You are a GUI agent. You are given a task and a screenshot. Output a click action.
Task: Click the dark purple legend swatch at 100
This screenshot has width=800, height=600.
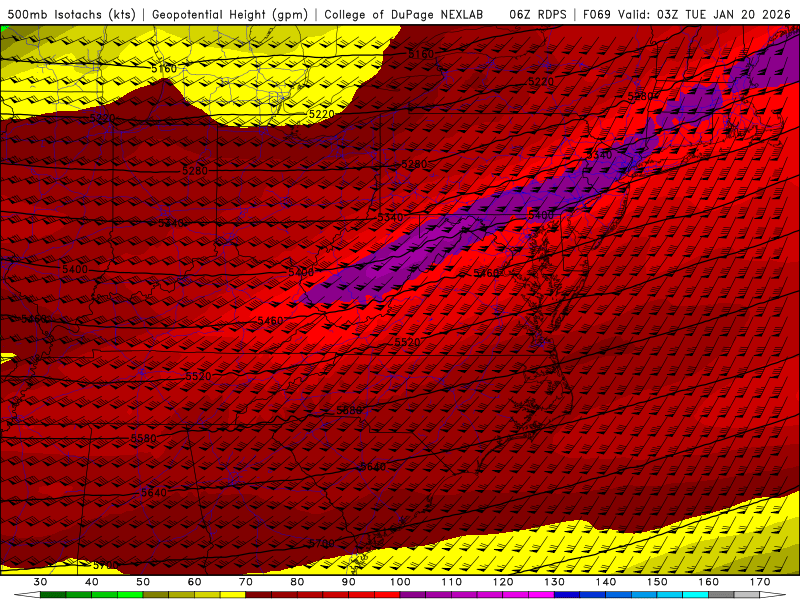point(413,595)
